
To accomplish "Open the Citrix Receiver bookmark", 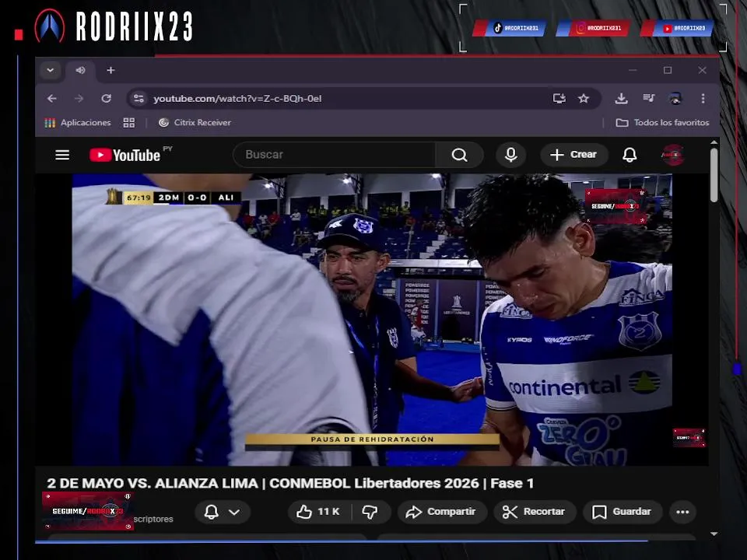I will (x=195, y=122).
